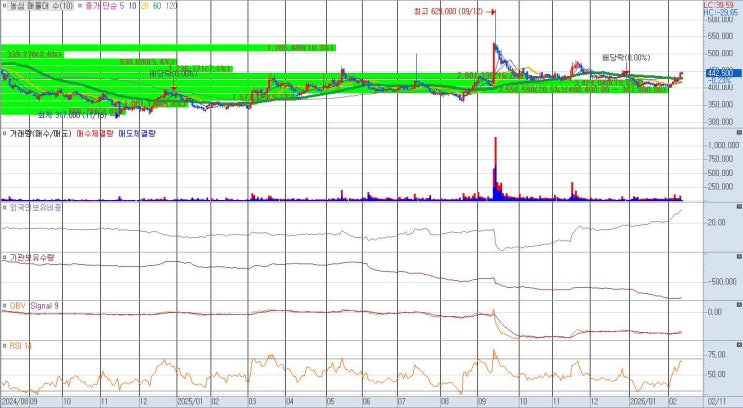
Task: Click the 5-day moving average legend number
Action: coord(121,6)
